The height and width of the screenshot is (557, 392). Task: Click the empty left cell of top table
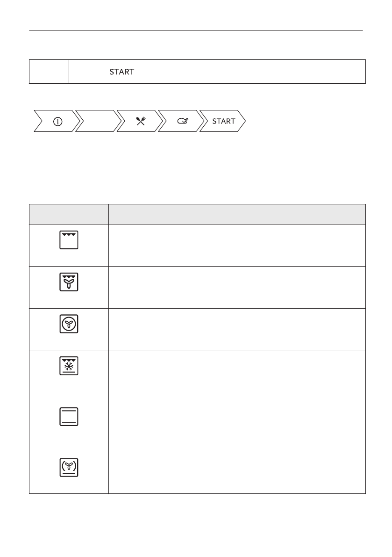click(x=49, y=72)
